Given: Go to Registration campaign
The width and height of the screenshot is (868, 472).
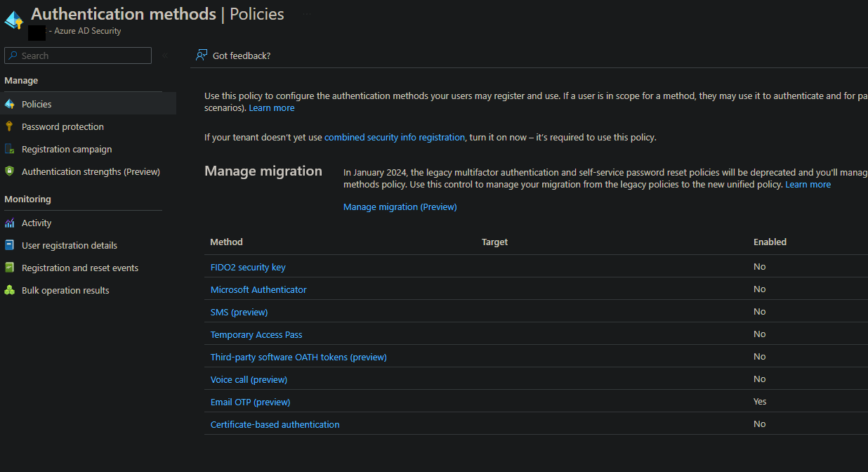Looking at the screenshot, I should coord(67,149).
